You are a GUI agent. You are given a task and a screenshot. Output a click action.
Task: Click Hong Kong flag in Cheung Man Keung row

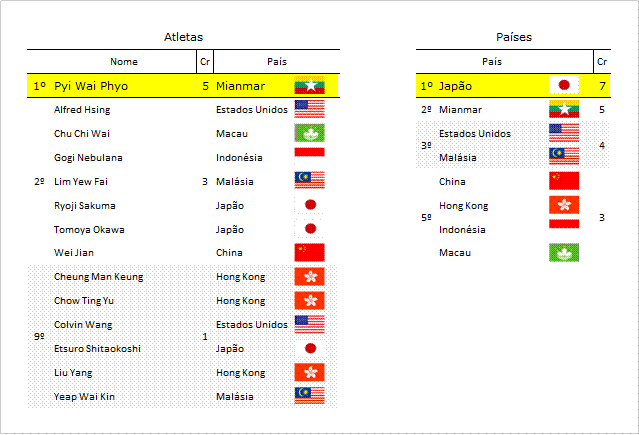[309, 276]
